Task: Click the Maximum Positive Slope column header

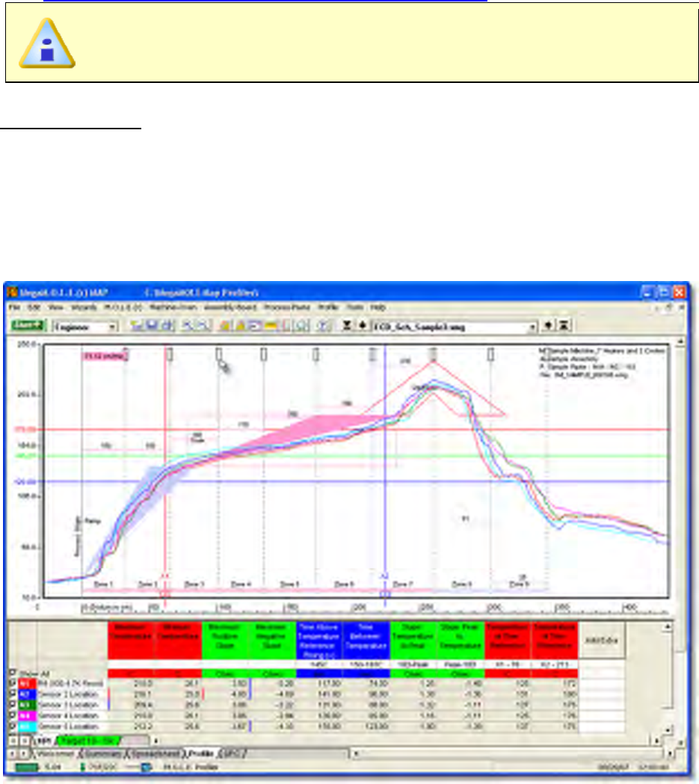Action: tap(225, 641)
